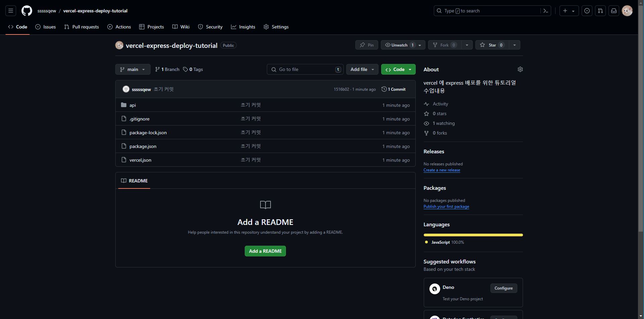Open the notifications inbox icon
The image size is (644, 319).
pos(614,11)
